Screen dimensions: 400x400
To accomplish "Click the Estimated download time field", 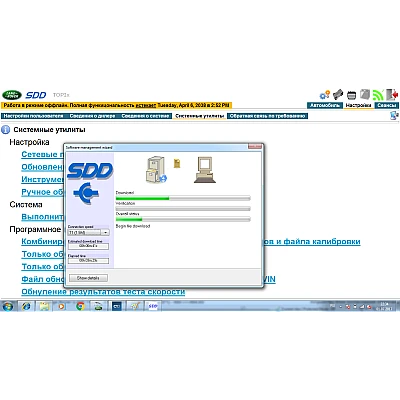I will coord(88,246).
